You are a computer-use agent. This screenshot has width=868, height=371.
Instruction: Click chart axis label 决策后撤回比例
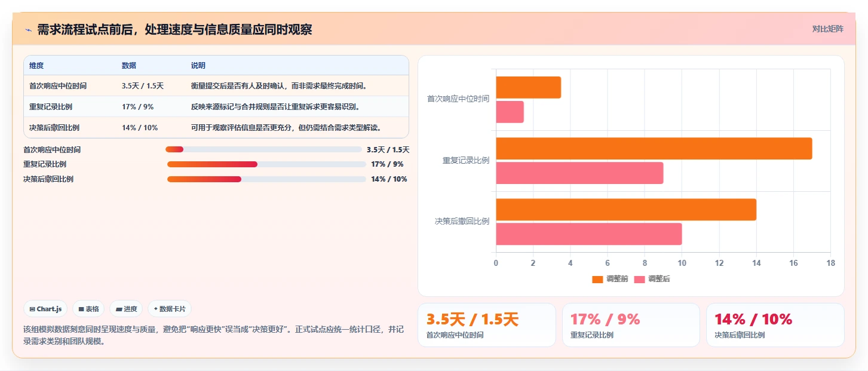point(462,221)
